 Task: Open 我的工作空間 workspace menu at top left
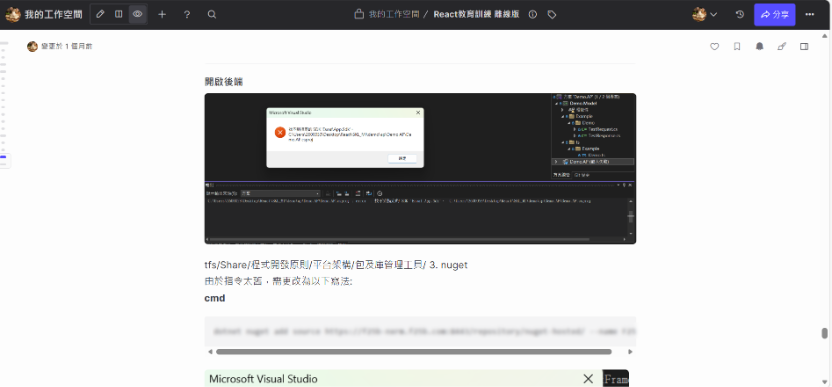pyautogui.click(x=44, y=14)
